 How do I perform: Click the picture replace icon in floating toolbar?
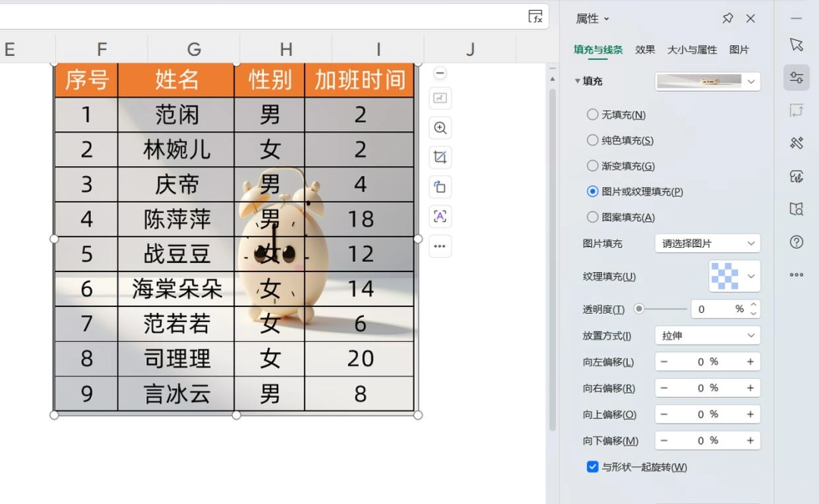coord(440,99)
